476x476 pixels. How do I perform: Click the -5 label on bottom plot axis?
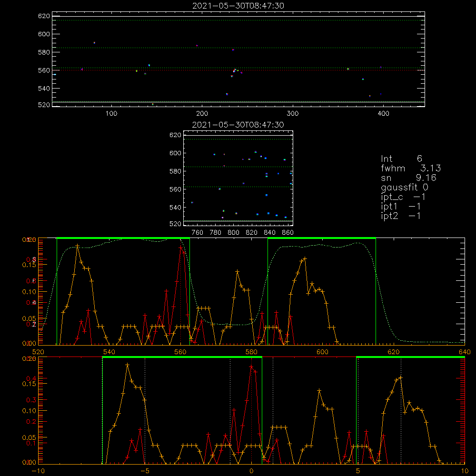tap(145, 471)
